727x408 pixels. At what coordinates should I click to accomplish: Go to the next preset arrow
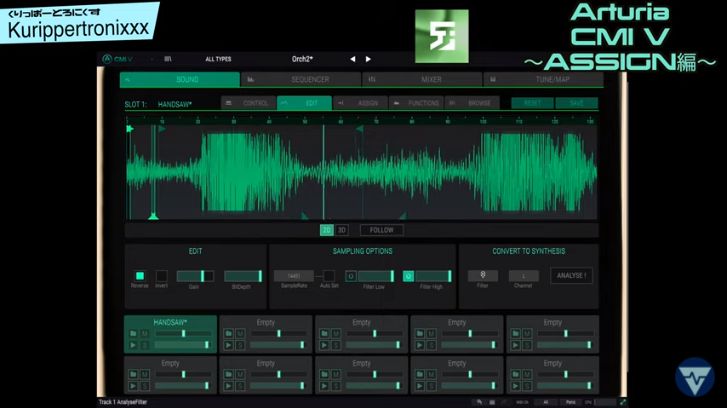[x=368, y=59]
